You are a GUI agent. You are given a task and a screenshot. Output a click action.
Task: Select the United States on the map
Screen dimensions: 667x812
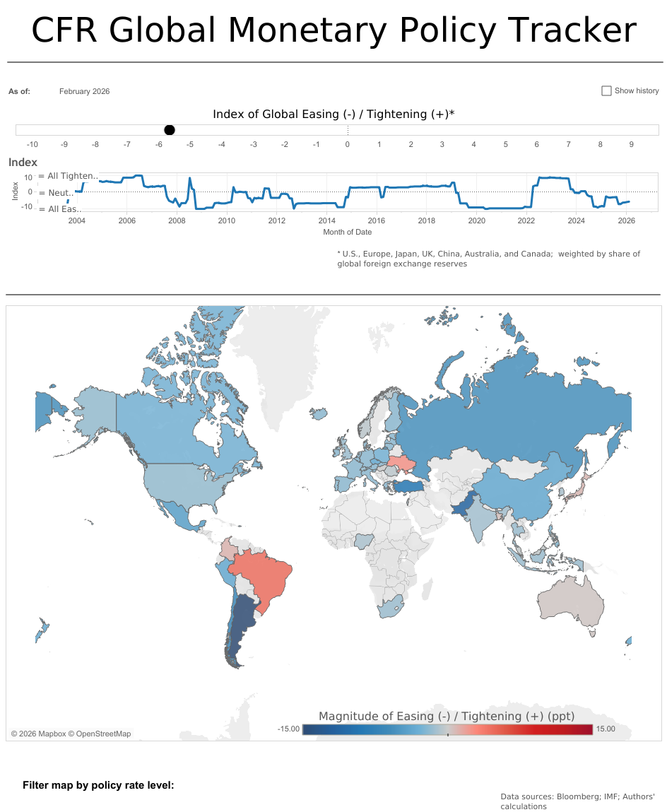184,488
